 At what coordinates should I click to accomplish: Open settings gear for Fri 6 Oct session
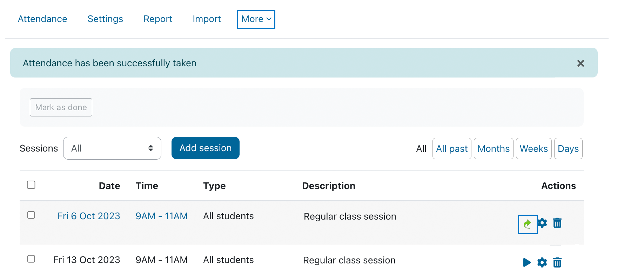click(542, 223)
